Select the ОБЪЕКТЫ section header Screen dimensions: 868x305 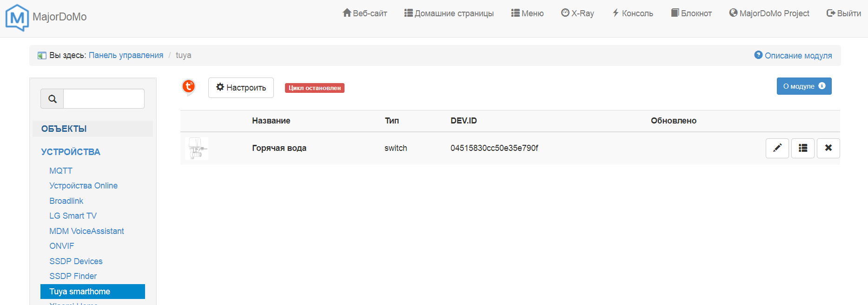(x=93, y=129)
